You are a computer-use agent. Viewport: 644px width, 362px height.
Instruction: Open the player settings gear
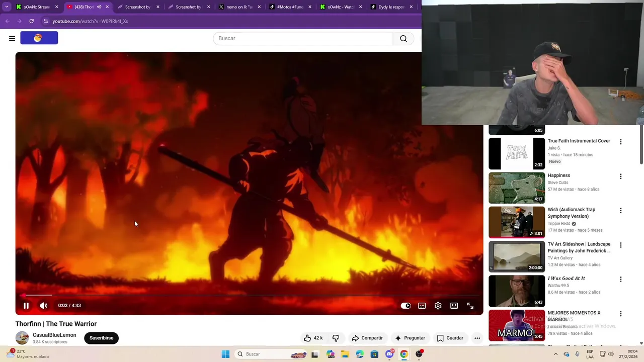click(438, 306)
